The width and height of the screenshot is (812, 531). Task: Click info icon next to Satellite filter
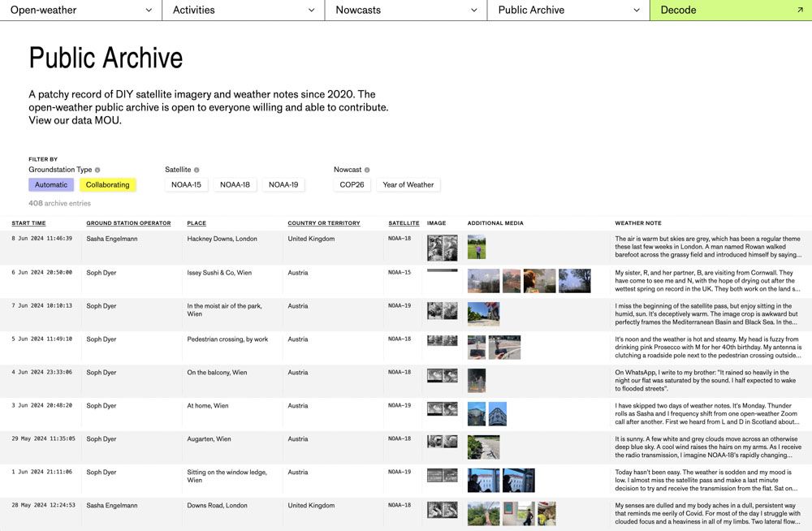(197, 171)
